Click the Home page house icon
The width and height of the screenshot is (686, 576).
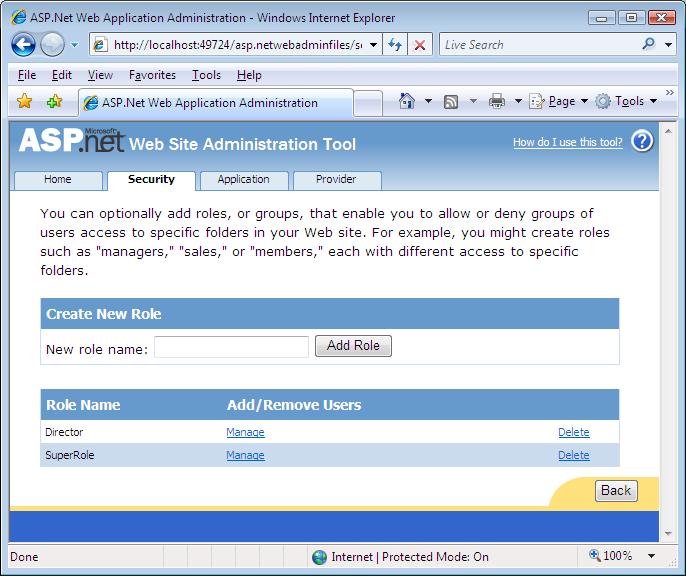point(406,101)
